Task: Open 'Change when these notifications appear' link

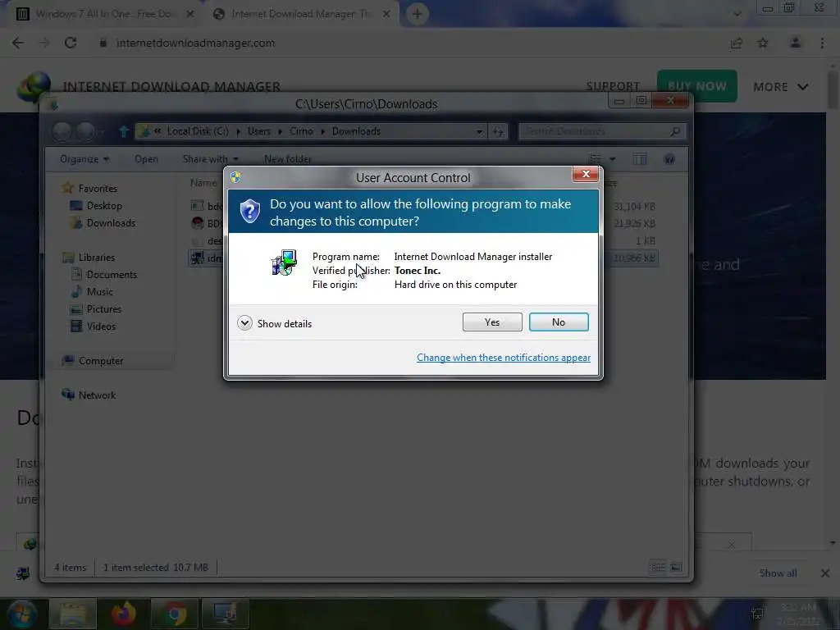Action: click(x=504, y=358)
